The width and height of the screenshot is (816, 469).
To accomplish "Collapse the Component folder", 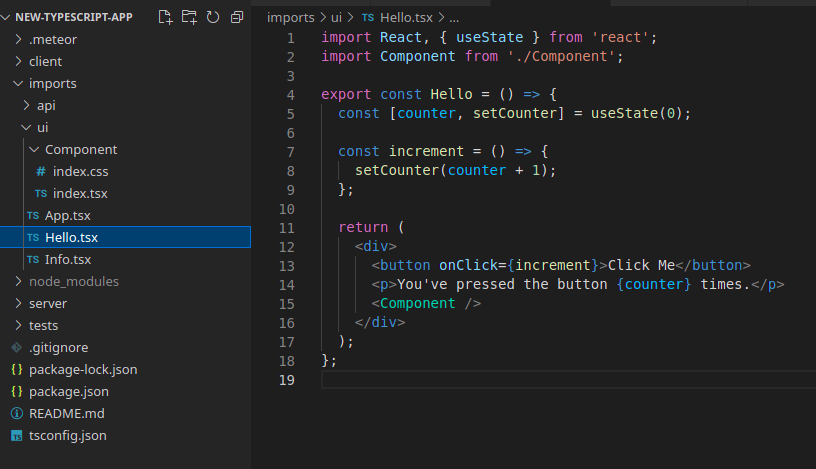I will point(34,149).
